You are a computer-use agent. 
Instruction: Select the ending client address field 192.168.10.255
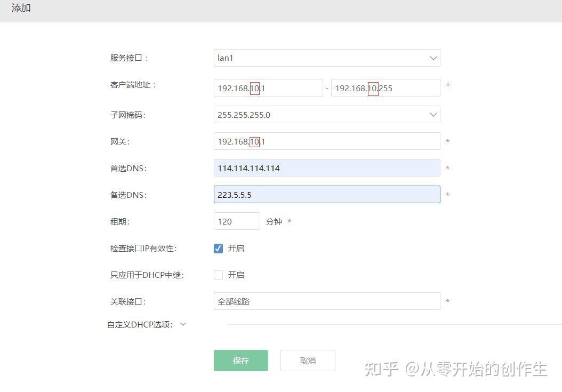tap(385, 87)
